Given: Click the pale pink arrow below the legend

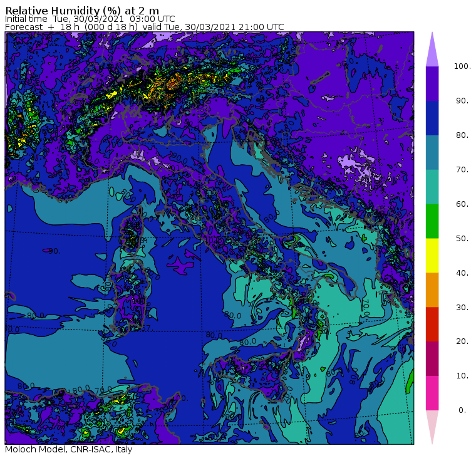Looking at the screenshot, I should point(432,425).
